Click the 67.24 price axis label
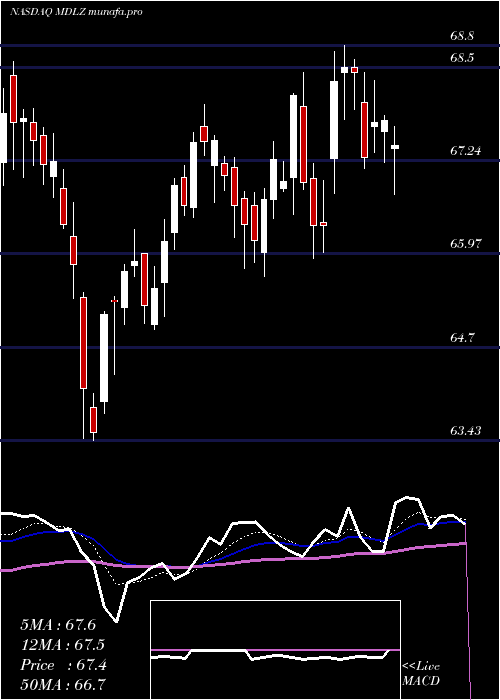Image resolution: width=500 pixels, height=700 pixels. [466, 151]
